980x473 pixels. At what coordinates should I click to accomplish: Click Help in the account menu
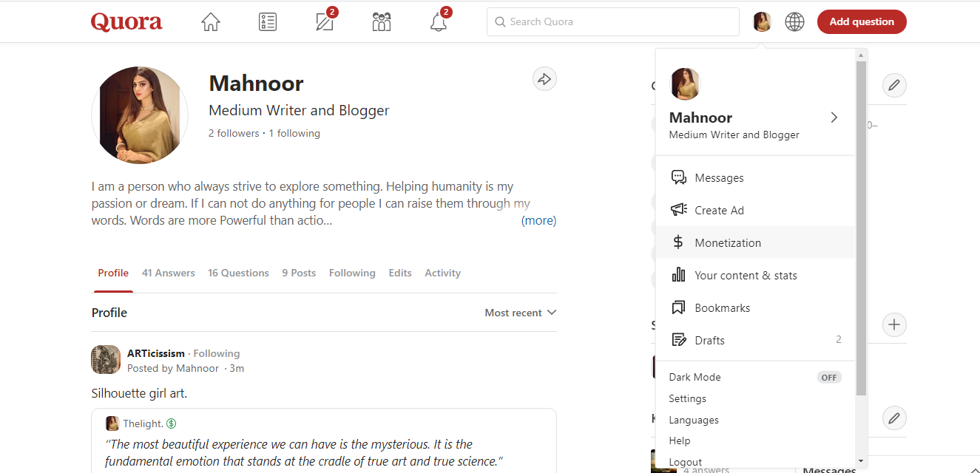(680, 440)
